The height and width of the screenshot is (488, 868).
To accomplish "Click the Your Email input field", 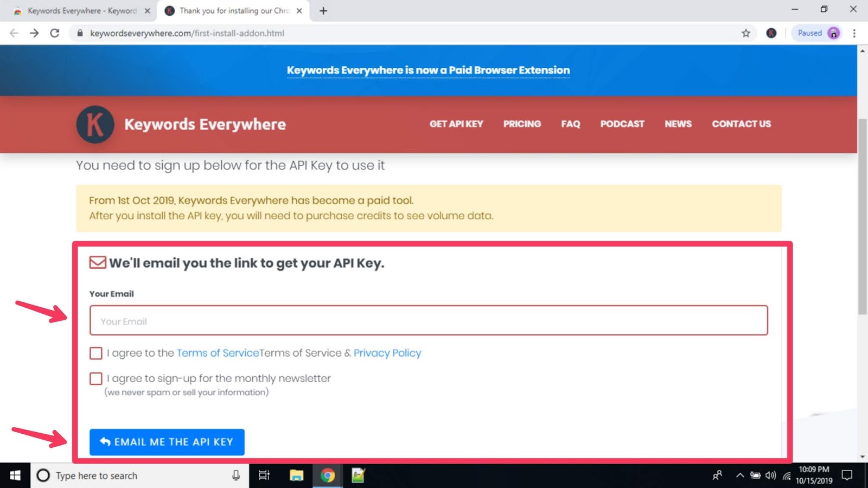I will (429, 321).
